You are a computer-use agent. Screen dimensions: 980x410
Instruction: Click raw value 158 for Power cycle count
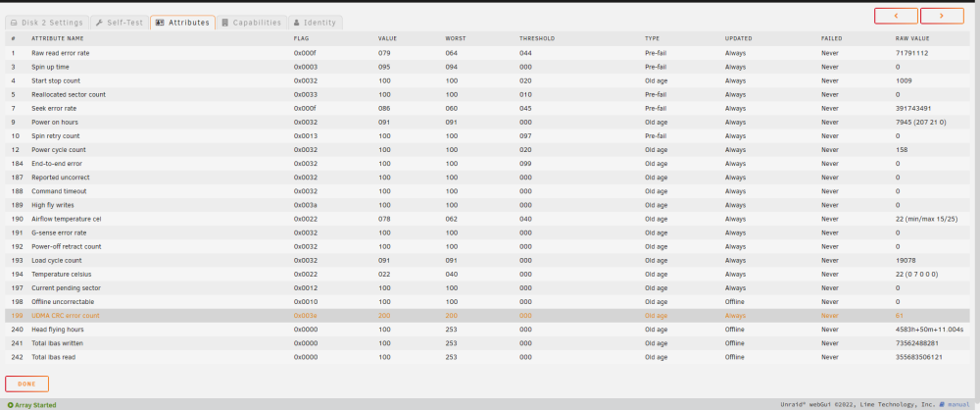pyautogui.click(x=902, y=150)
